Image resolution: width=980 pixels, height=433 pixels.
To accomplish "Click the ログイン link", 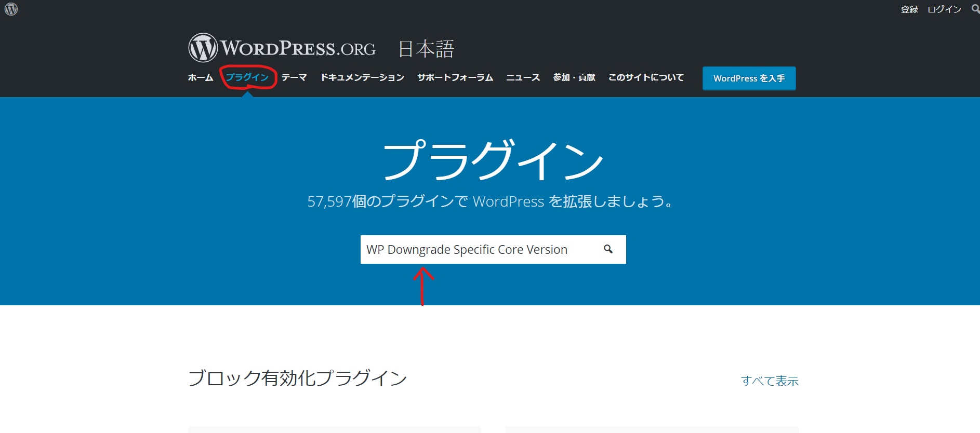I will pyautogui.click(x=944, y=9).
